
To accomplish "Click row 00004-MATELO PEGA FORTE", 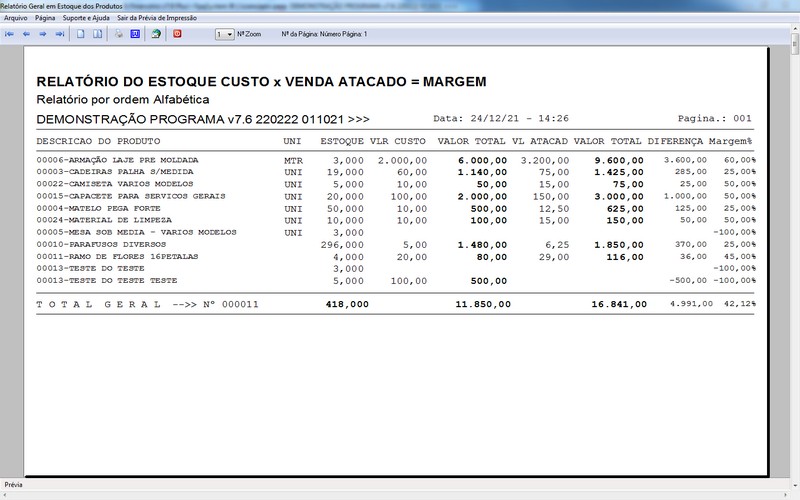I will coord(395,209).
